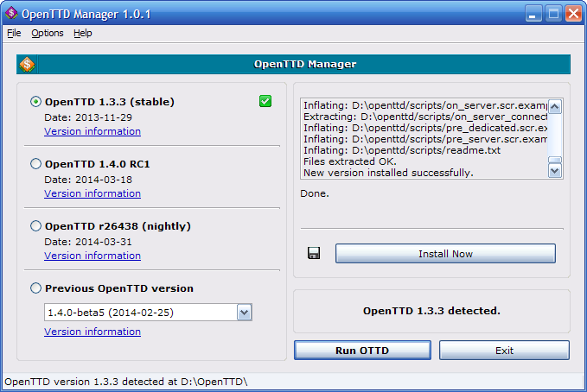Click the green checkmark installed indicator
587x392 pixels.
pyautogui.click(x=265, y=102)
